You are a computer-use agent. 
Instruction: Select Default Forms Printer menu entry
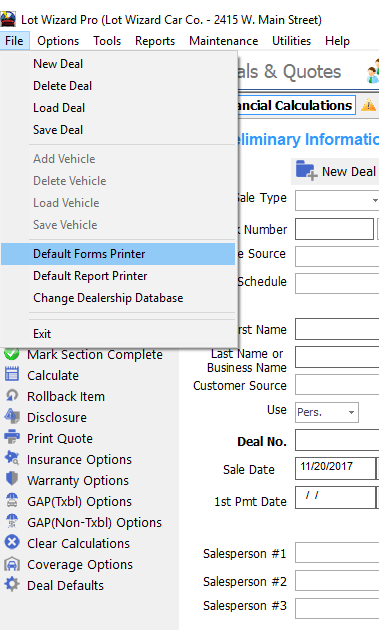(x=118, y=254)
